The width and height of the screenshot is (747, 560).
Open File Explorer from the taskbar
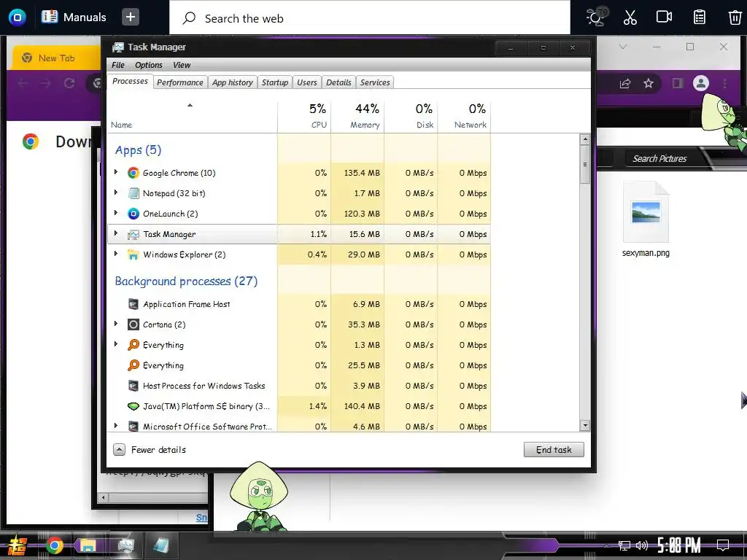click(88, 545)
